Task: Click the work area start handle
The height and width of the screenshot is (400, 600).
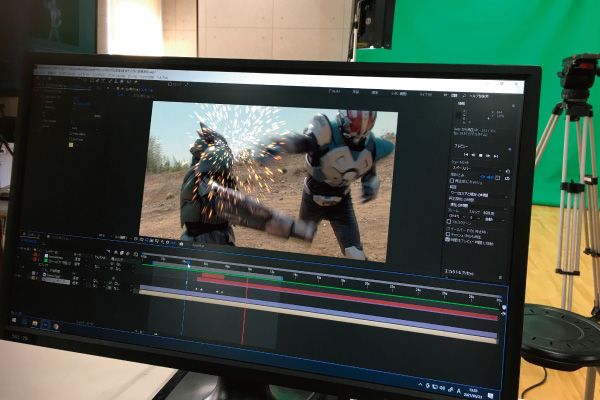Action: point(153,263)
